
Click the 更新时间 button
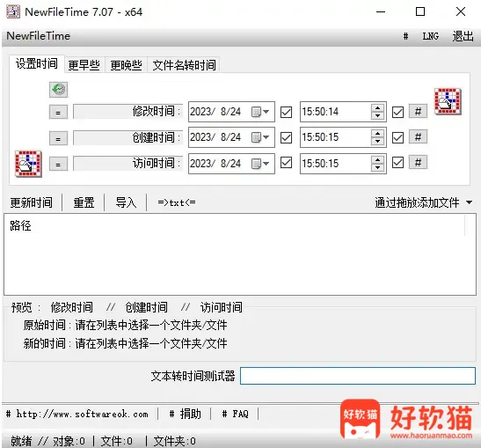32,202
